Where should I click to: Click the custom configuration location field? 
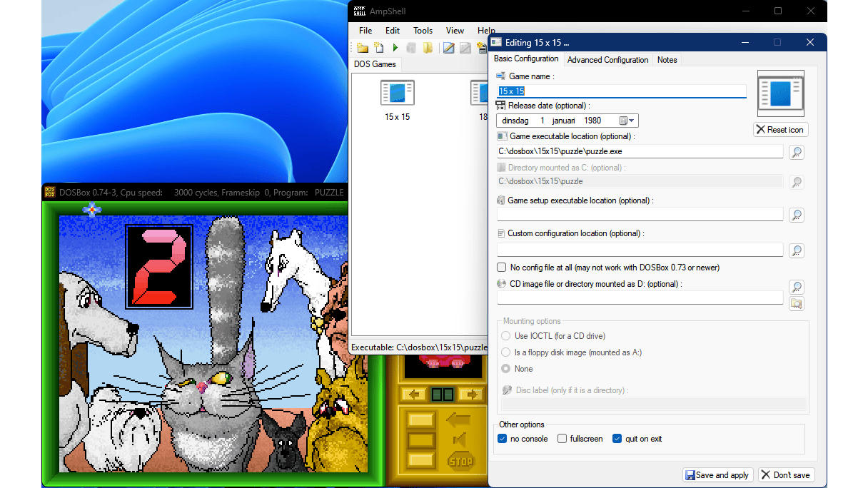(x=640, y=250)
